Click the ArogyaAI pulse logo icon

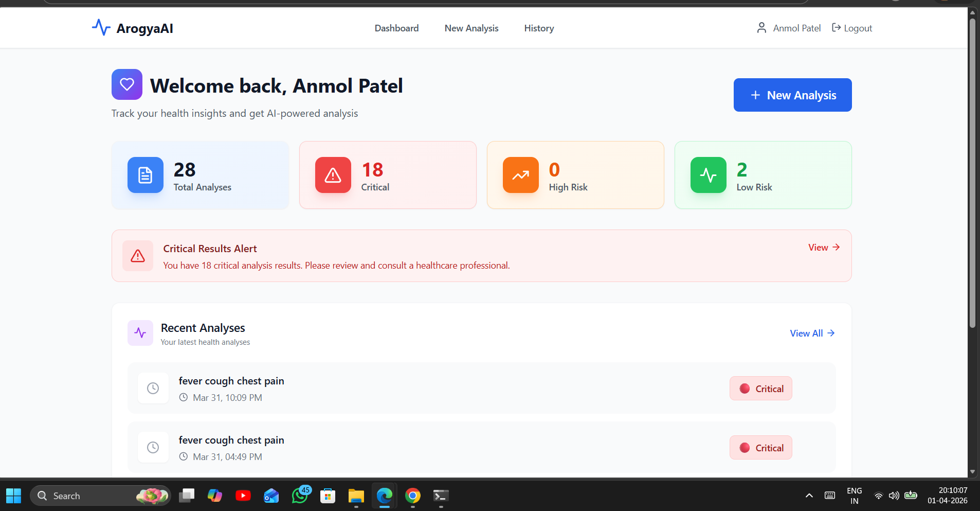pyautogui.click(x=101, y=27)
